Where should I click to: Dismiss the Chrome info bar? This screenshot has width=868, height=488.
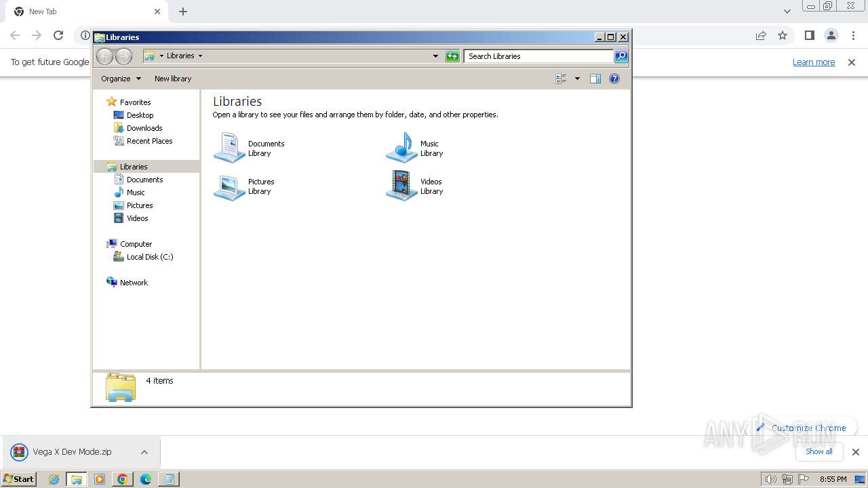tap(852, 62)
